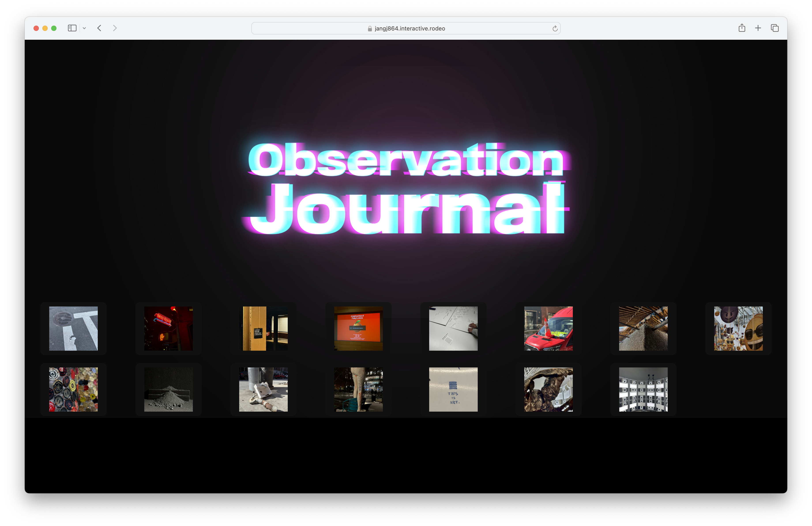Image resolution: width=812 pixels, height=526 pixels.
Task: Open the Share menu
Action: [742, 28]
